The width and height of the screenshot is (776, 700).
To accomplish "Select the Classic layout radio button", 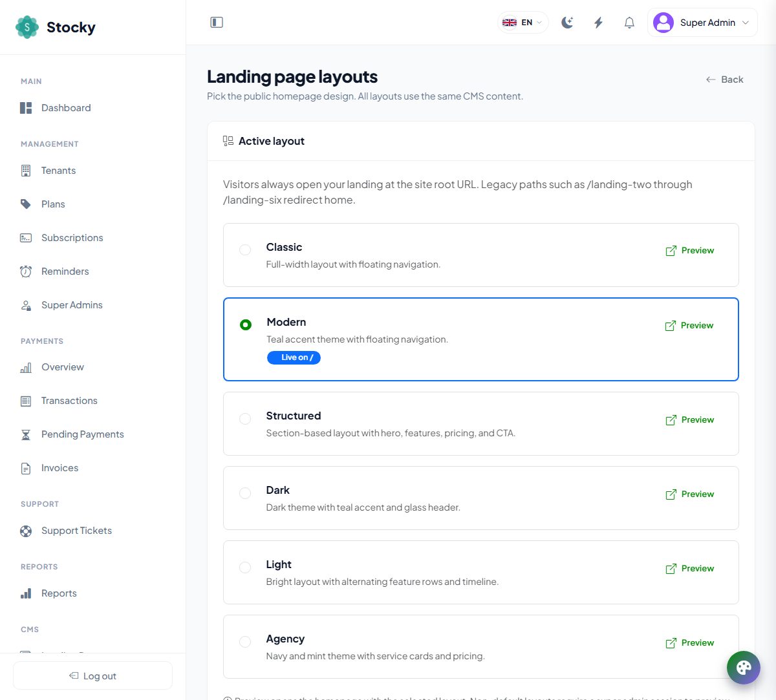I will coord(245,249).
